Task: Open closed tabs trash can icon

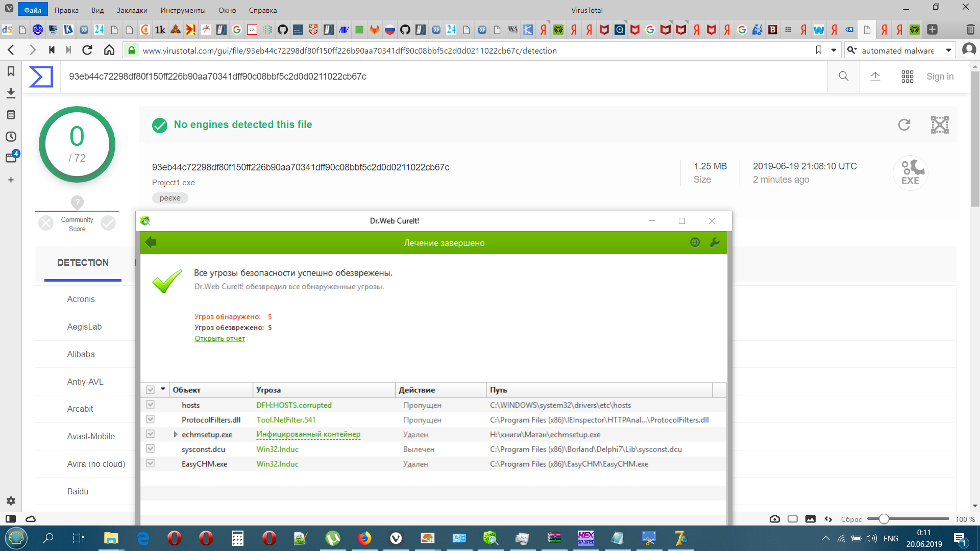Action: [x=970, y=30]
